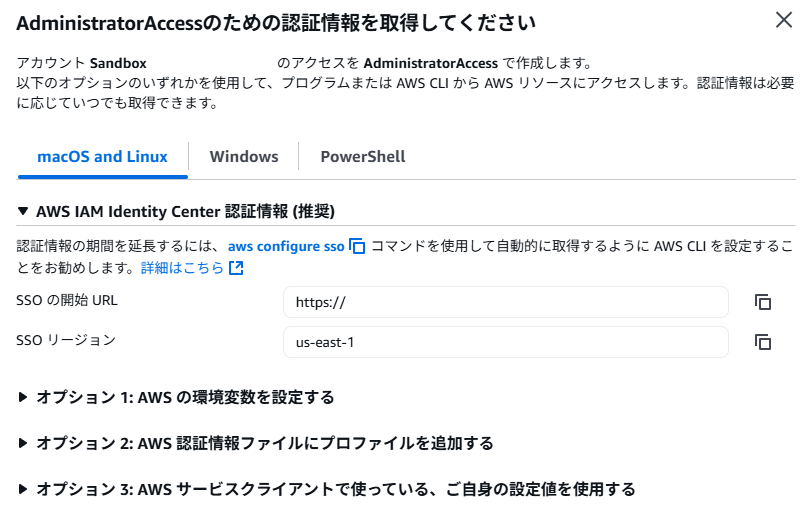Open the Windows tab
Image resolution: width=811 pixels, height=512 pixels.
tap(244, 157)
